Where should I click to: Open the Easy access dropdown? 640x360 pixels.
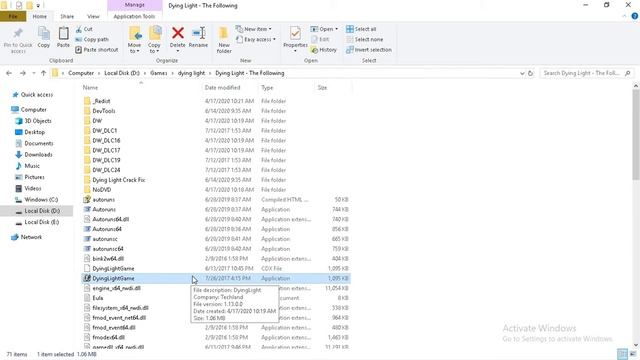coord(256,40)
